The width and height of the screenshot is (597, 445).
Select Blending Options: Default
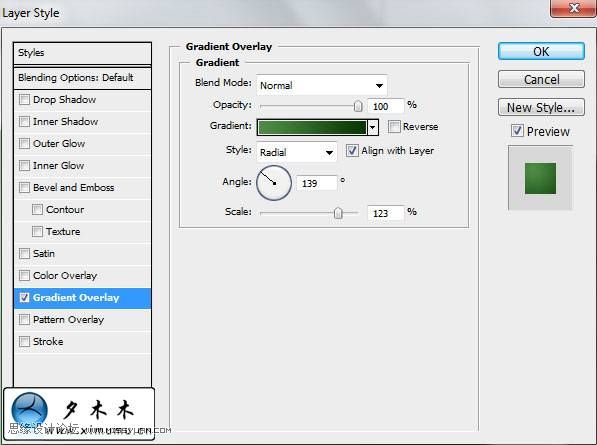tap(82, 78)
